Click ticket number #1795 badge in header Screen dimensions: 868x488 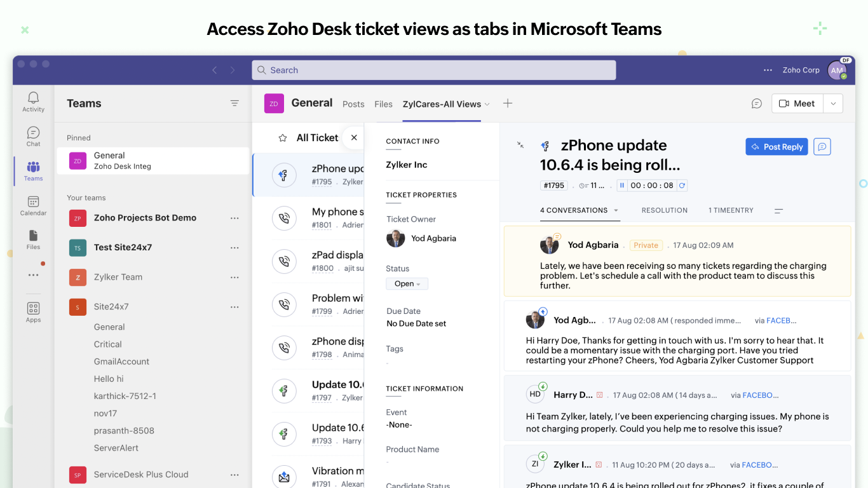tap(553, 186)
